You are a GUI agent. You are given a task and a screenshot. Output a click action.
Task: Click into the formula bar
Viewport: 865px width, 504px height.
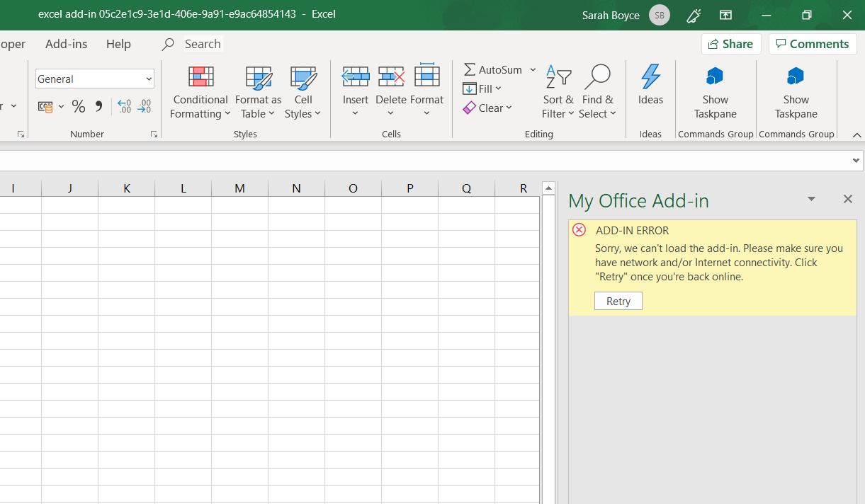point(425,161)
